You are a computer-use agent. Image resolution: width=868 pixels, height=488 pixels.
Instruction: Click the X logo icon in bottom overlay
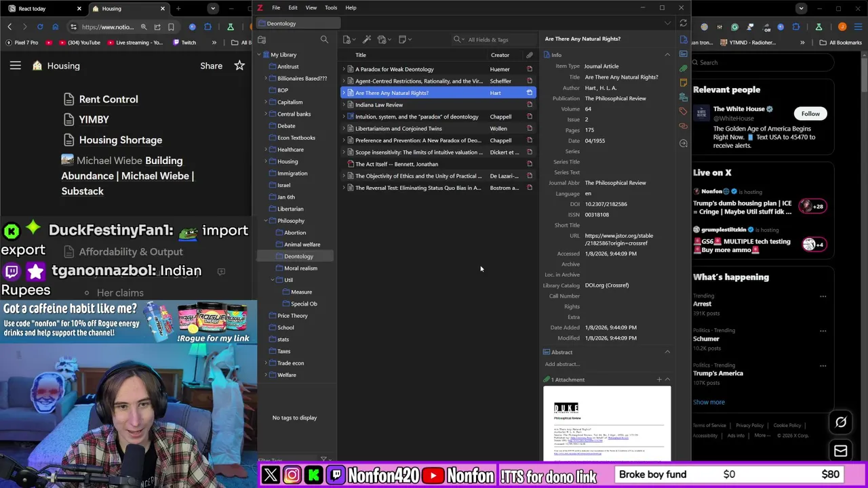pos(271,475)
